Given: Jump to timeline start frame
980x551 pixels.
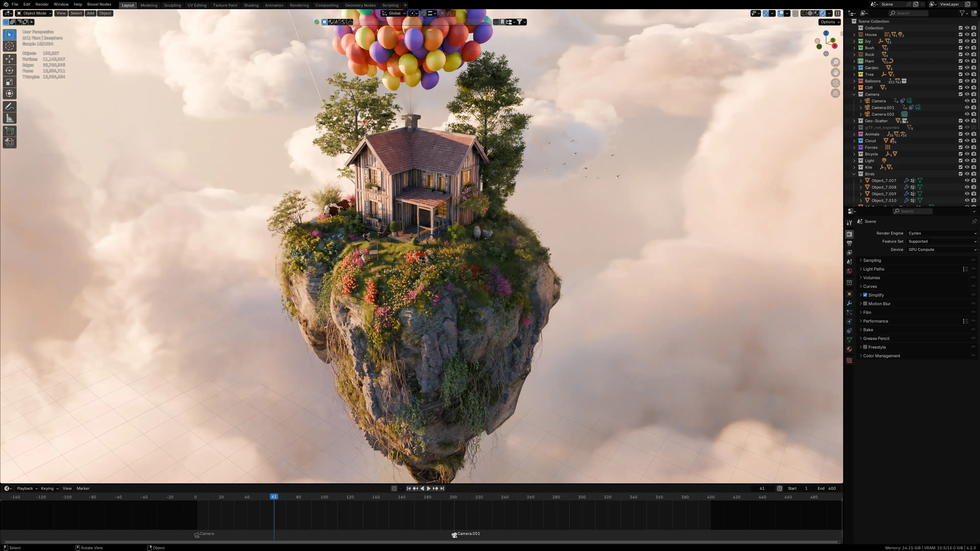Looking at the screenshot, I should click(409, 488).
